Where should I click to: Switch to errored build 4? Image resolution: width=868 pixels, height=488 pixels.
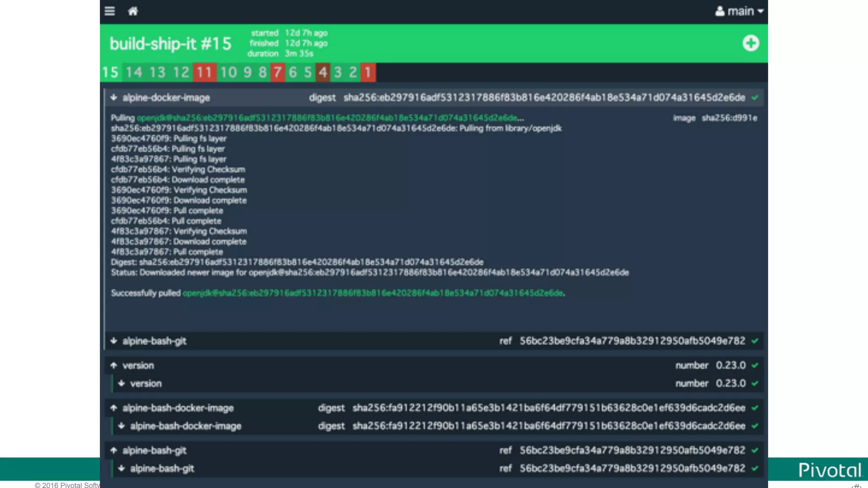[x=323, y=72]
